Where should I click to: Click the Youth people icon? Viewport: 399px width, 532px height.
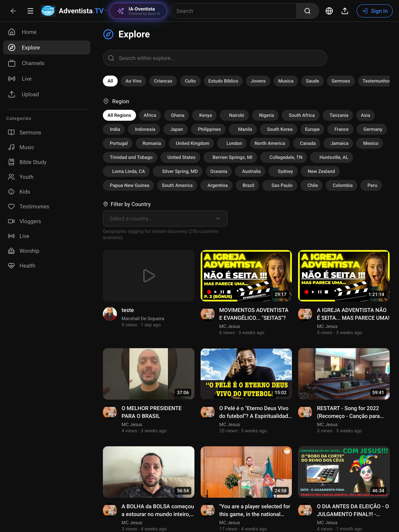tap(11, 177)
